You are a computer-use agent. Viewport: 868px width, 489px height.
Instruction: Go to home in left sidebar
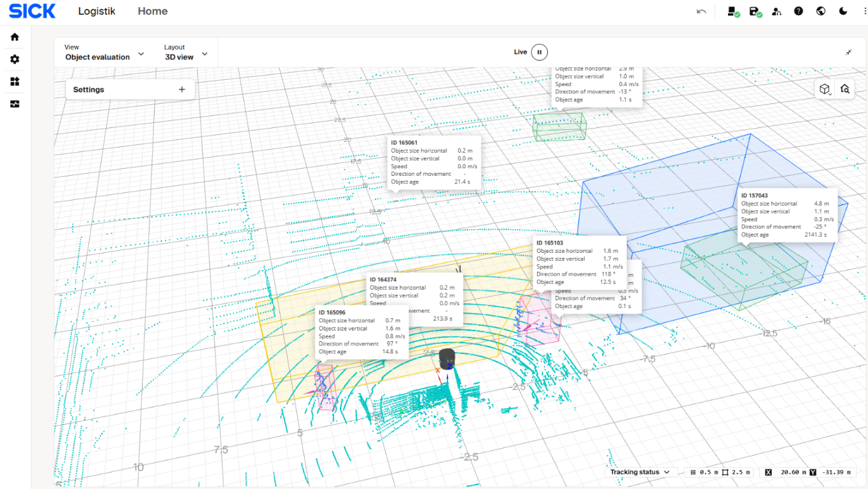[x=15, y=37]
